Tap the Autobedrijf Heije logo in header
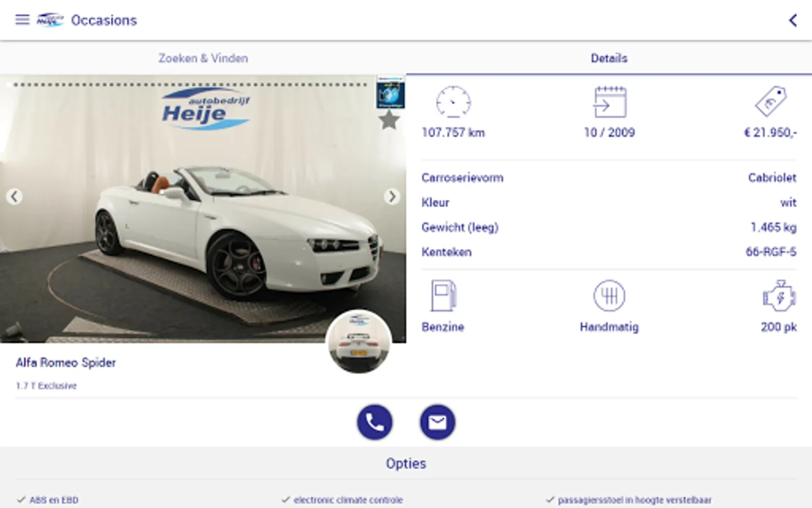 (50, 20)
